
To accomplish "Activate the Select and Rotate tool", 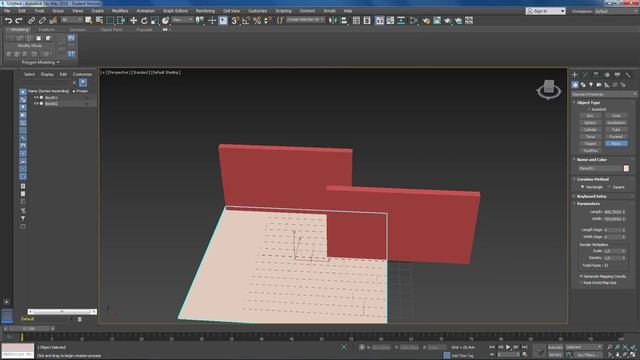I will click(144, 20).
